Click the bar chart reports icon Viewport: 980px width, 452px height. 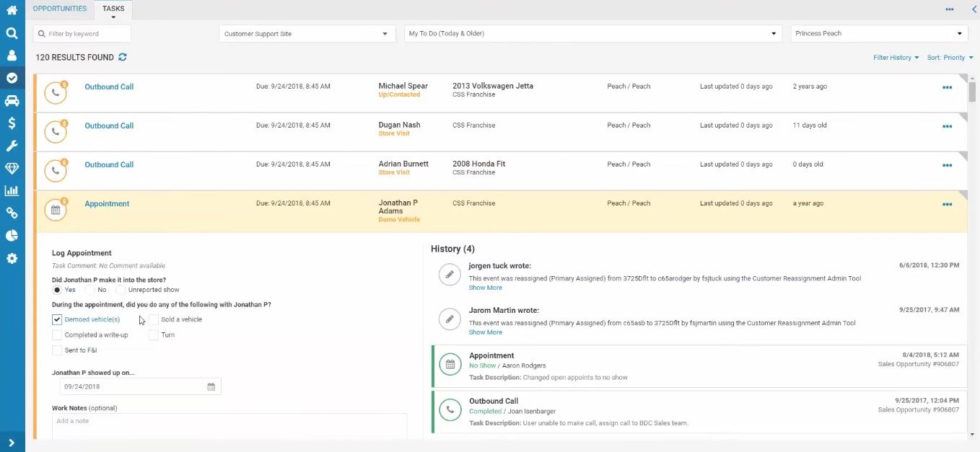[12, 191]
